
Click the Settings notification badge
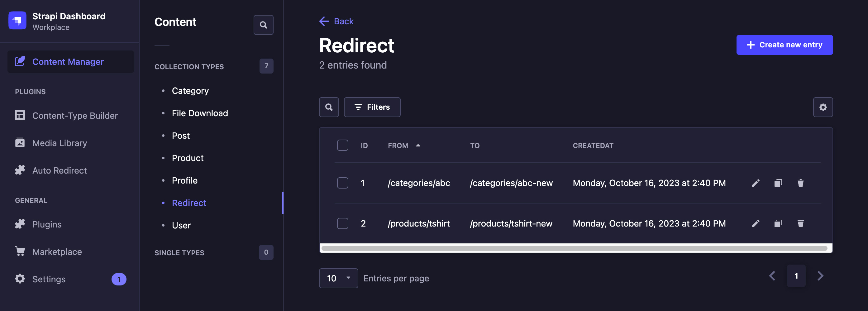tap(119, 279)
